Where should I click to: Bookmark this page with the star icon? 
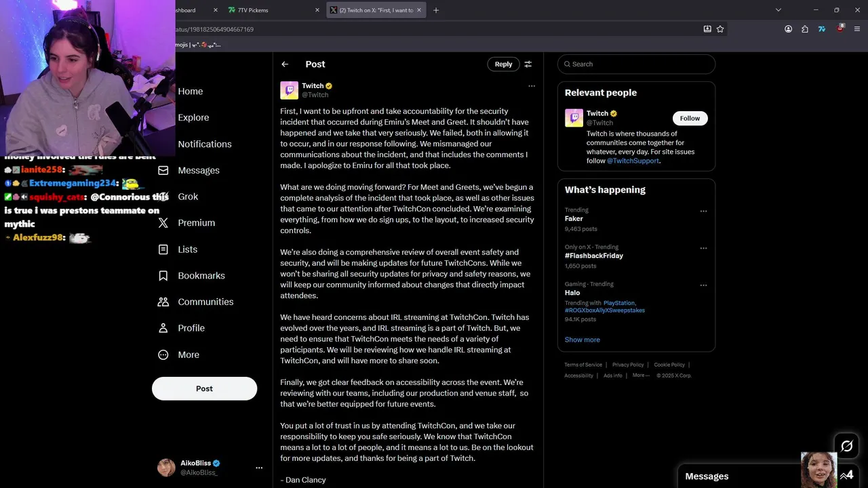[720, 29]
